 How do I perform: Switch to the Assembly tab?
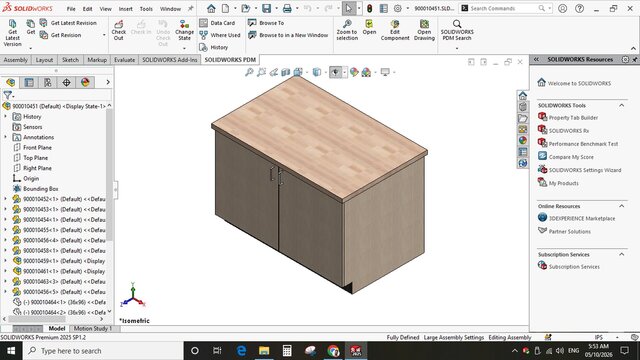(x=16, y=60)
